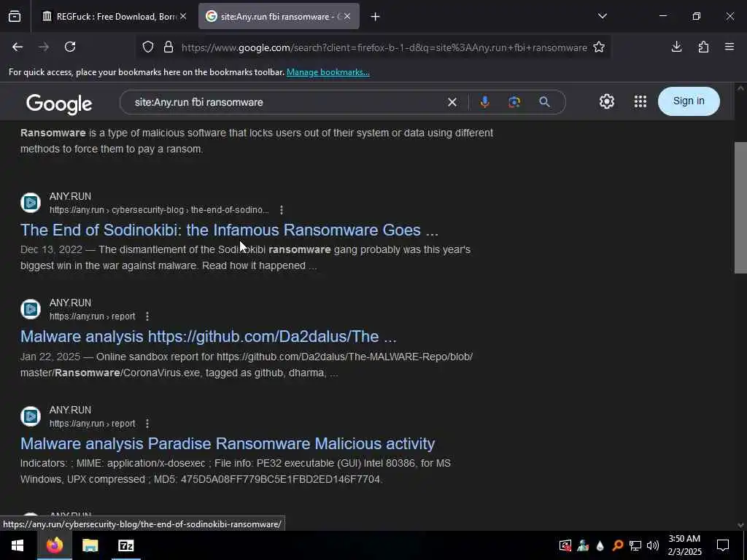Image resolution: width=747 pixels, height=560 pixels.
Task: Close the site:Any.run fbi ransomware tab
Action: click(x=347, y=17)
